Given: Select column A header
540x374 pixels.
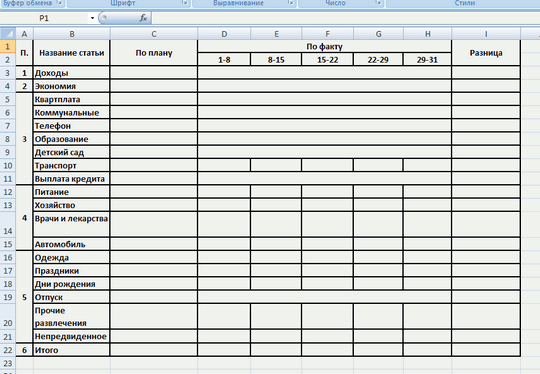Looking at the screenshot, I should click(24, 34).
